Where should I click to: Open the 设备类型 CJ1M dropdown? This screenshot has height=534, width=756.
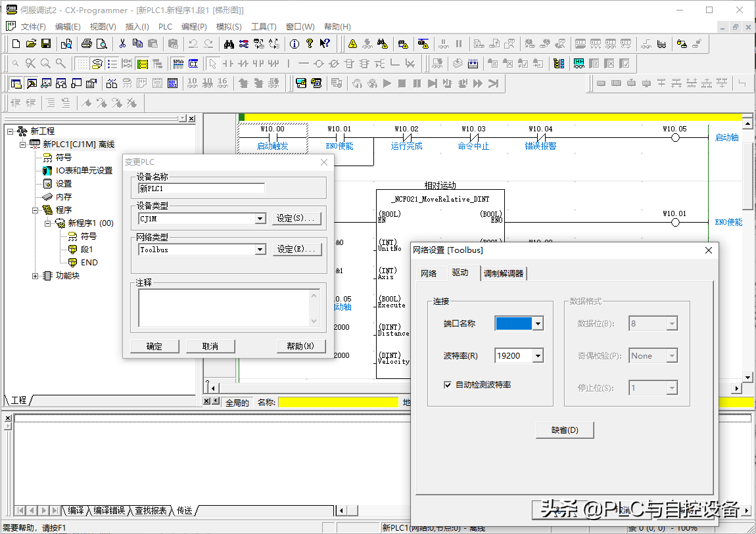(x=260, y=219)
